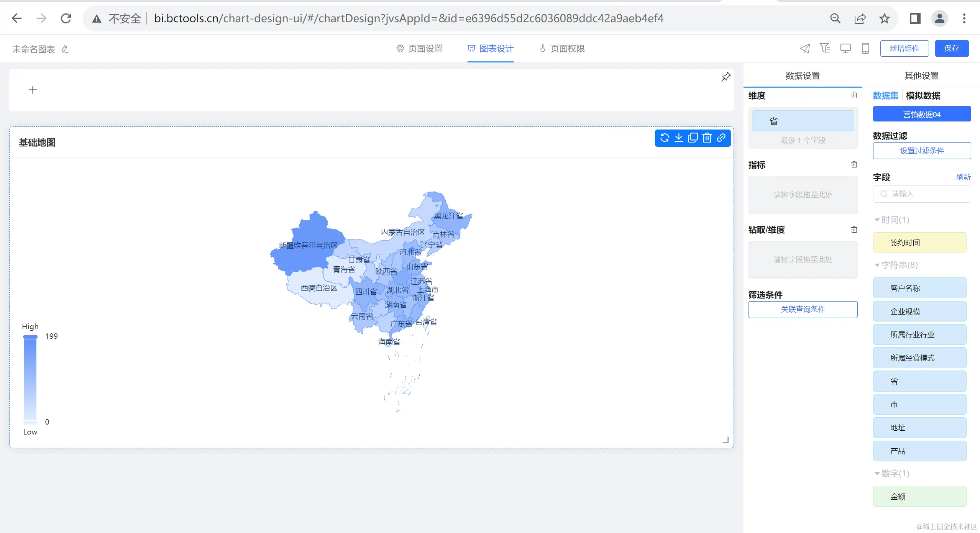
Task: Click the link icon on chart toolbar
Action: [721, 138]
